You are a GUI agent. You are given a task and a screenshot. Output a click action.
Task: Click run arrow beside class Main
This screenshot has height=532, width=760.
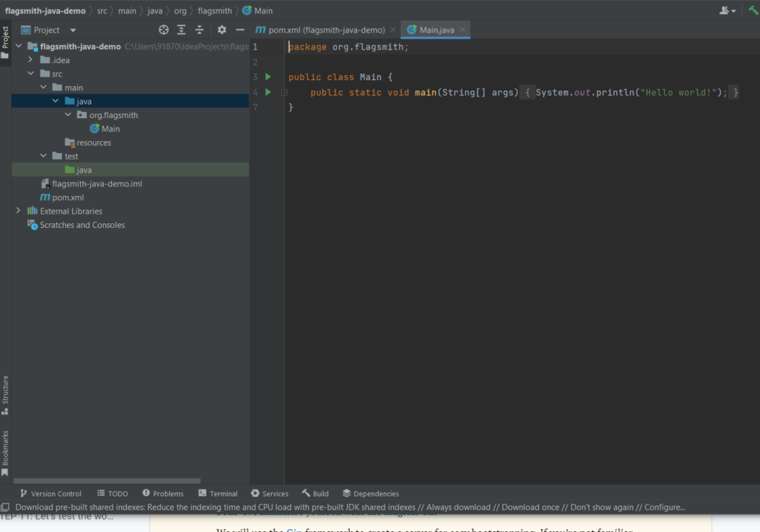(268, 76)
